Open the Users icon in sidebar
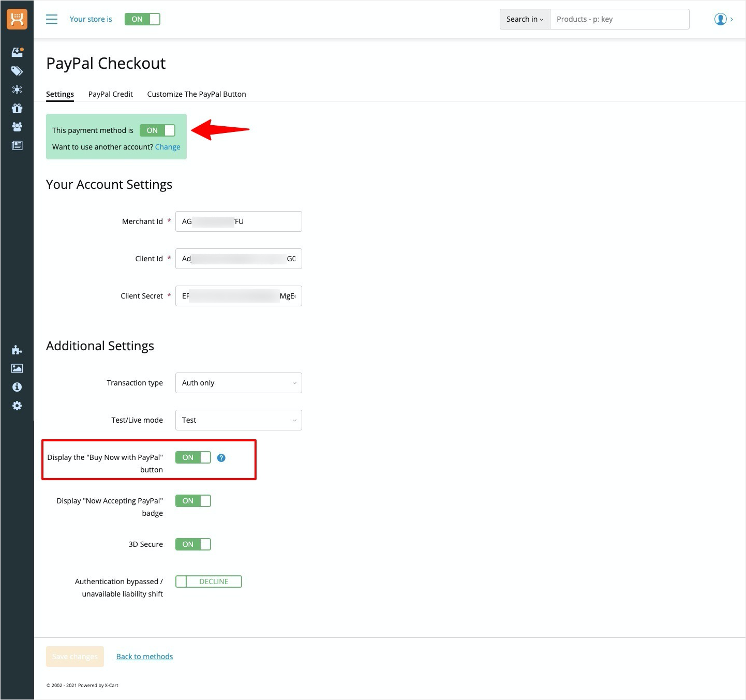The height and width of the screenshot is (700, 746). click(17, 127)
